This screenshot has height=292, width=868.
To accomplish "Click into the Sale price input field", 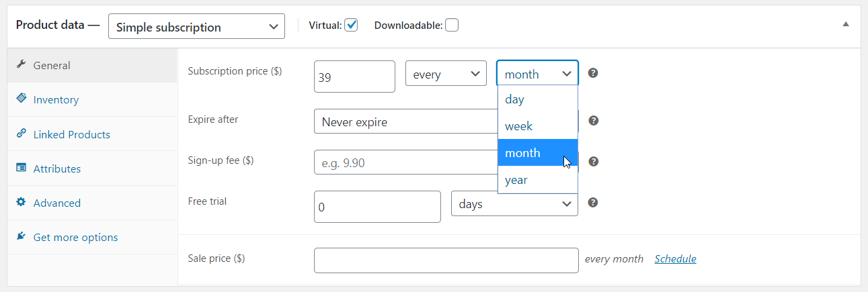I will pos(446,260).
